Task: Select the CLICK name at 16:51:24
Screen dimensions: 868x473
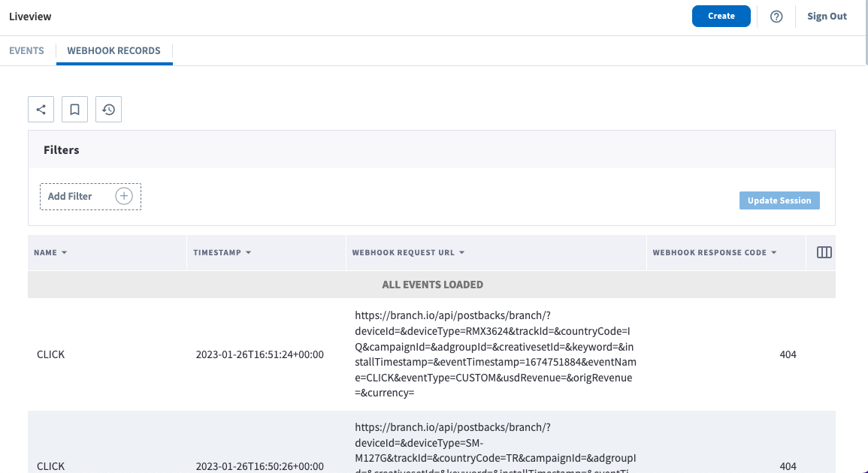Action: point(51,354)
